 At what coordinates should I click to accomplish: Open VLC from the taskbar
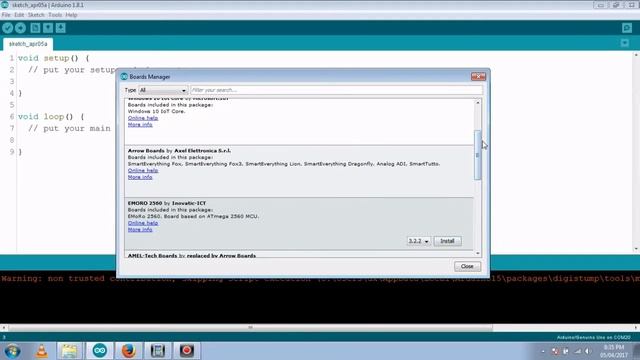[x=41, y=351]
